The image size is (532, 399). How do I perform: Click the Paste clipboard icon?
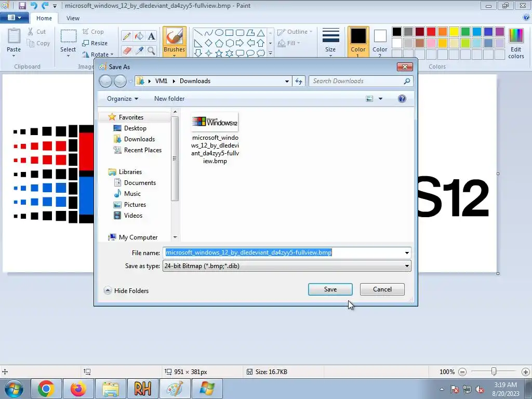14,37
